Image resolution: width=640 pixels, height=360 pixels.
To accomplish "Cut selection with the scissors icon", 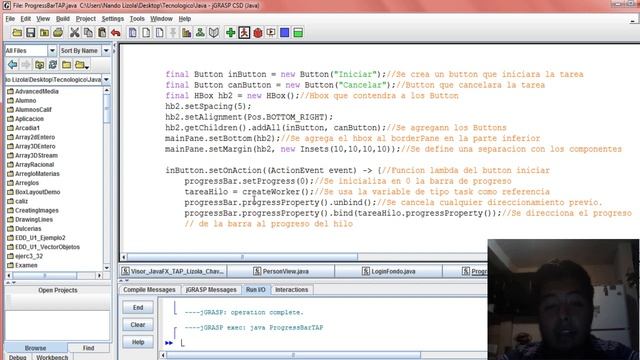I will tap(74, 33).
